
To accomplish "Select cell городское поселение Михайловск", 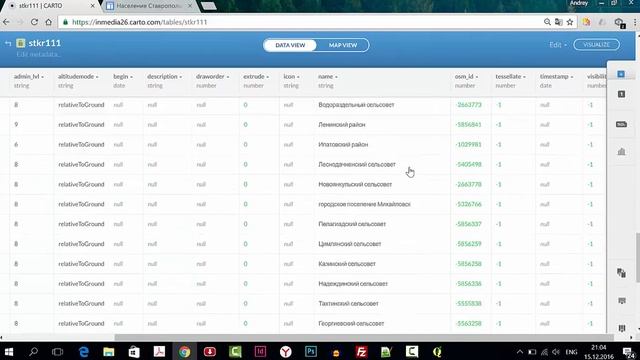I will 364,204.
